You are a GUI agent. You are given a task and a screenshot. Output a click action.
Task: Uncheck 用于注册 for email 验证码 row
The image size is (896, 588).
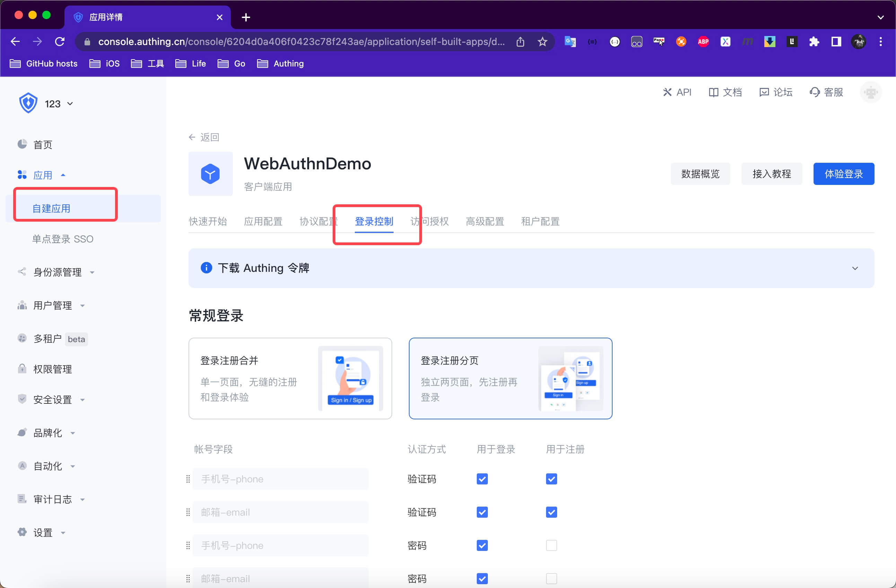coord(551,512)
